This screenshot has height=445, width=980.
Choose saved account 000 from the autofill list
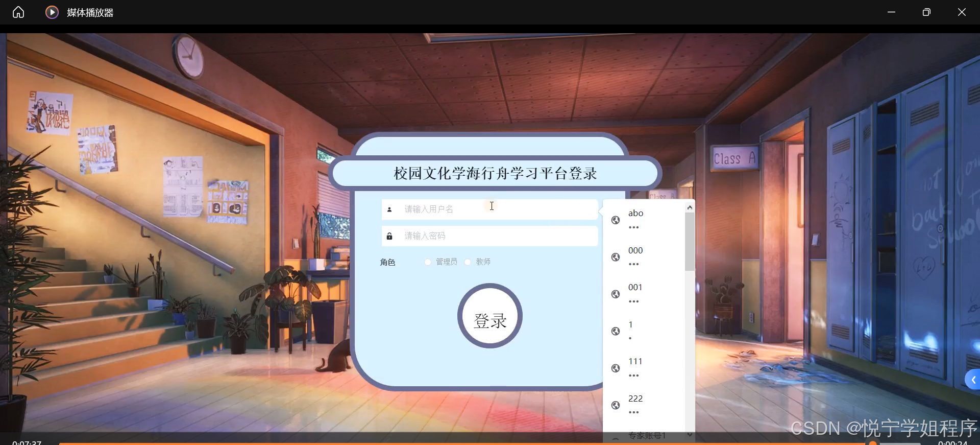point(644,257)
